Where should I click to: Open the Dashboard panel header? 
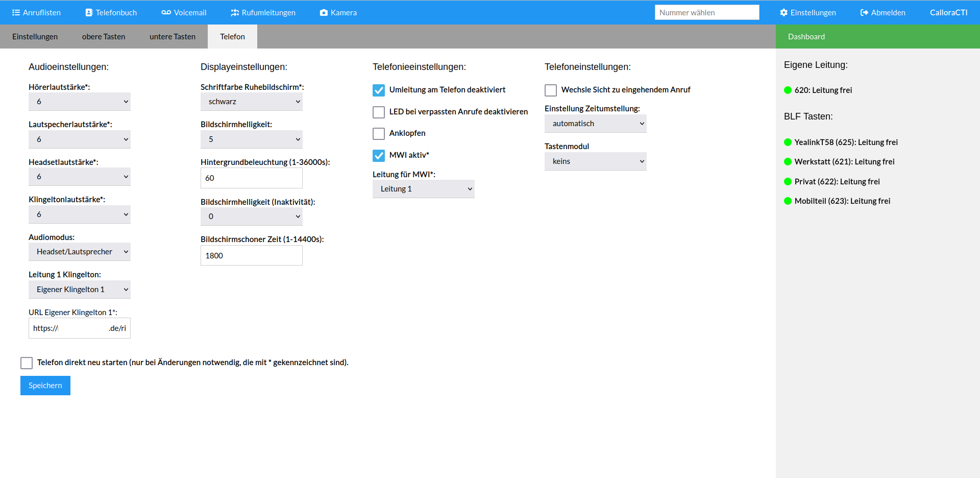[x=878, y=37]
